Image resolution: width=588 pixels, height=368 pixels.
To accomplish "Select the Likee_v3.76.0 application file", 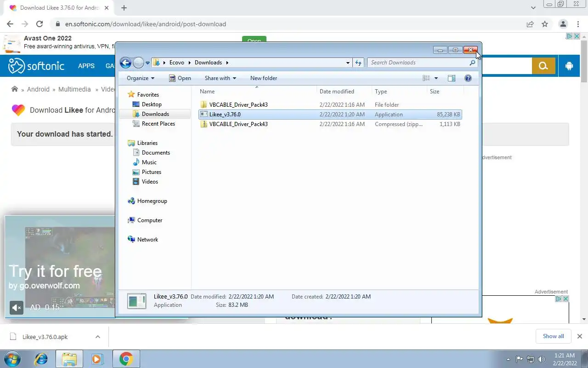I will click(330, 115).
